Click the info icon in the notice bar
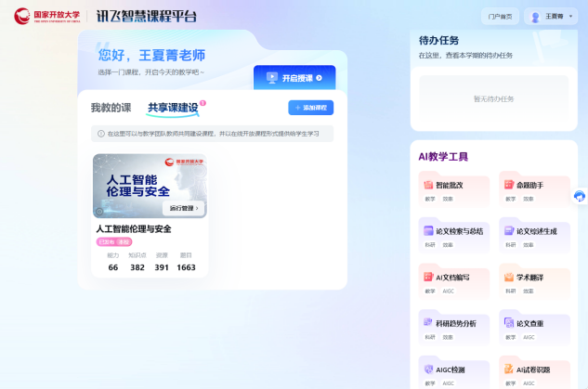This screenshot has width=588, height=389. 101,134
